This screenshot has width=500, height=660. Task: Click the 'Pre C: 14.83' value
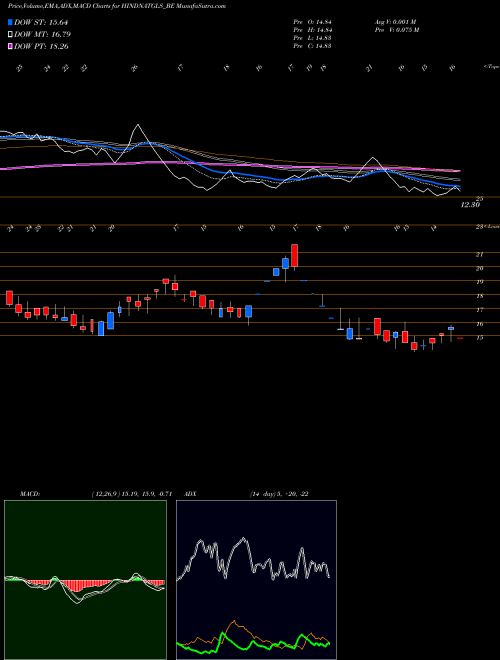(312, 46)
